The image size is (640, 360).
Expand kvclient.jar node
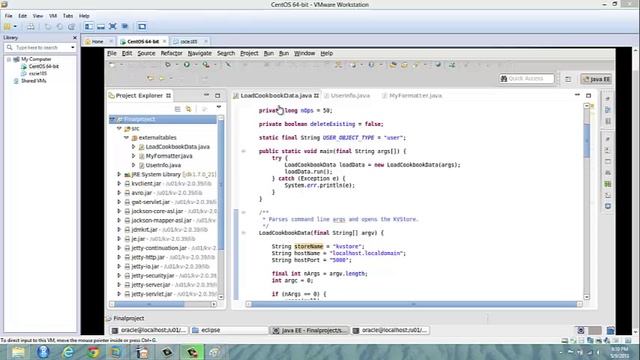(119, 184)
